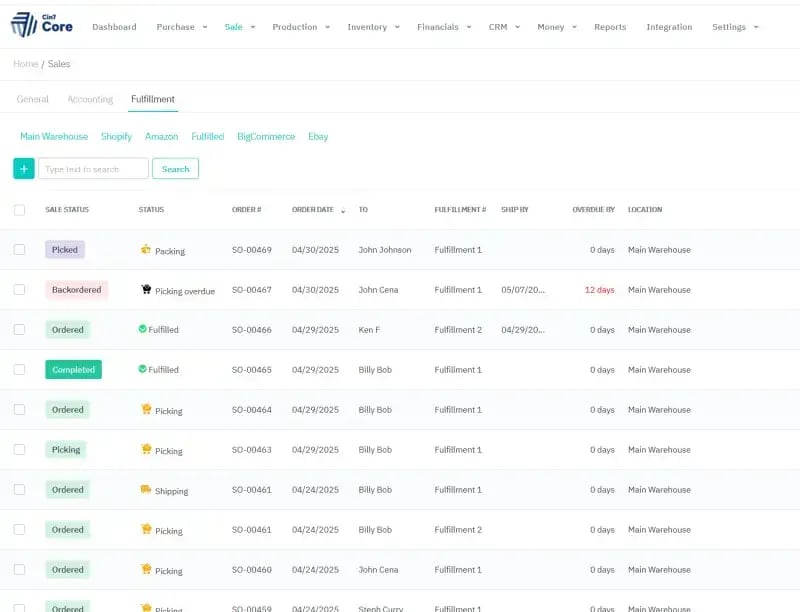
Task: Expand the Production menu arrow
Action: pyautogui.click(x=328, y=27)
